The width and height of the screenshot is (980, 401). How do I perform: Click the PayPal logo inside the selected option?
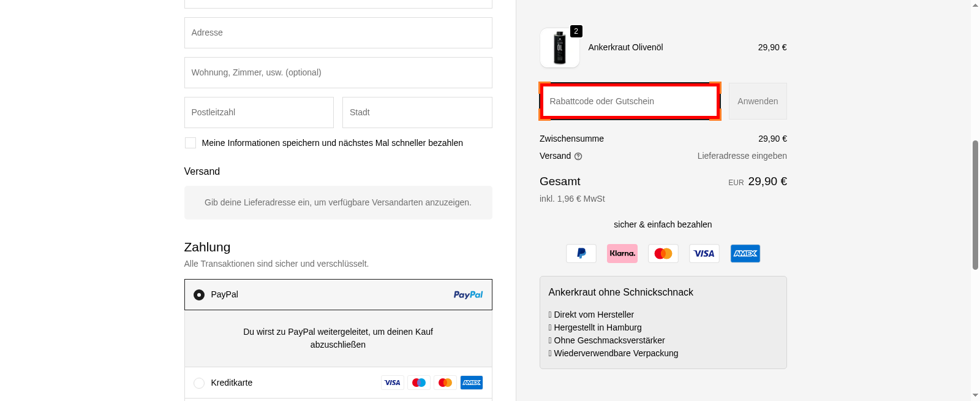(x=468, y=294)
